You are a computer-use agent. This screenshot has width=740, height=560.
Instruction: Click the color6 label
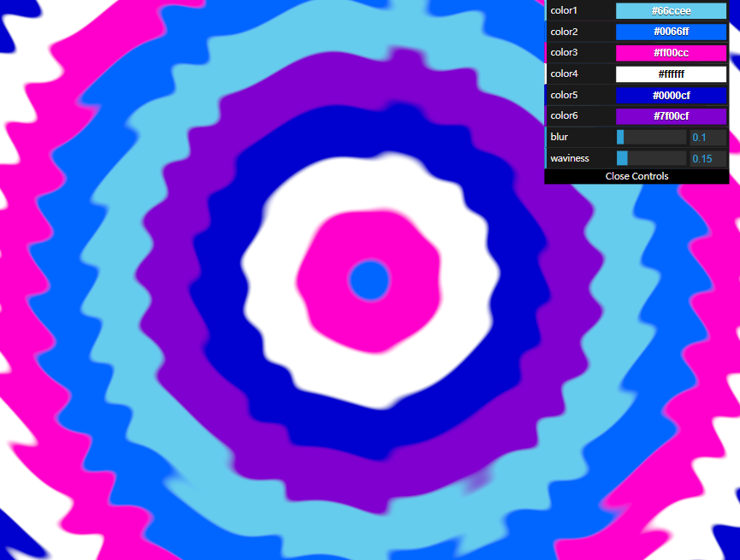(564, 115)
